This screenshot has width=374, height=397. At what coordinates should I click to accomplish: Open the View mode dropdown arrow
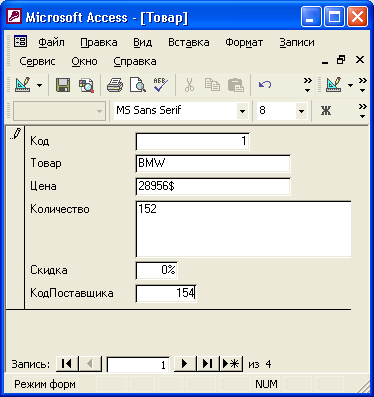(x=39, y=85)
